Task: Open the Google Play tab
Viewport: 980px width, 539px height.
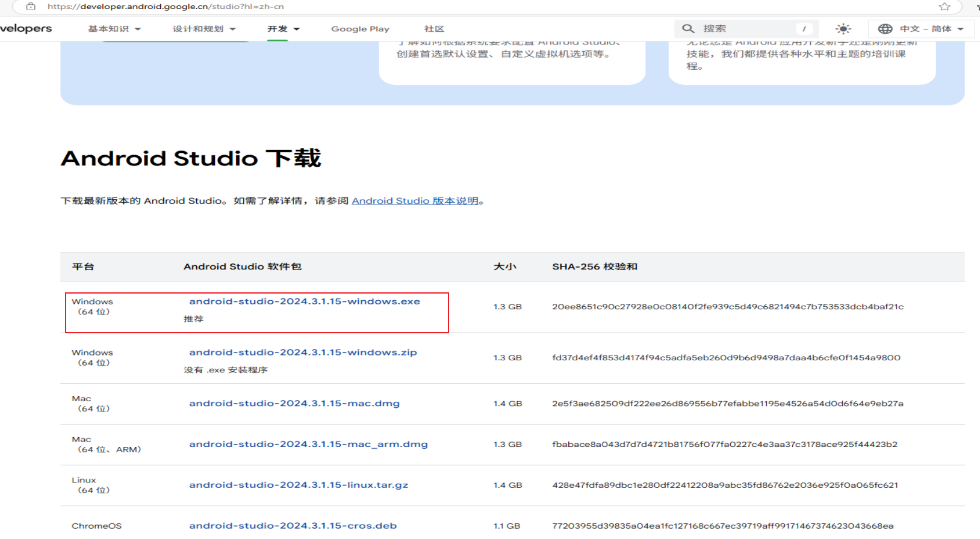Action: coord(360,29)
